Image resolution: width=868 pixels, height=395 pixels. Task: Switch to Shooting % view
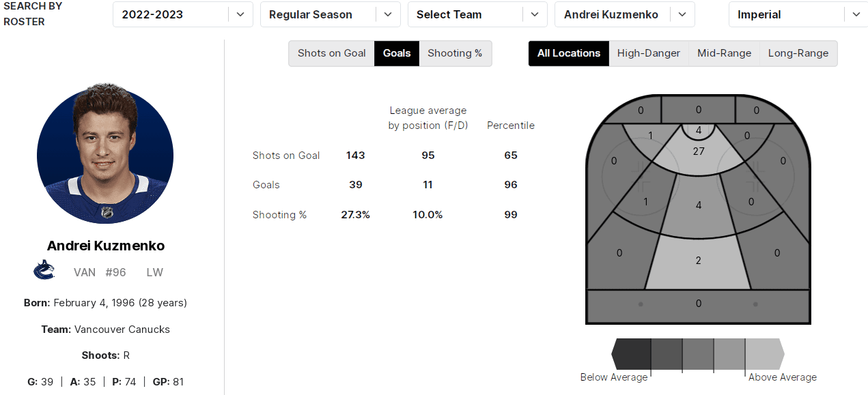click(x=455, y=53)
